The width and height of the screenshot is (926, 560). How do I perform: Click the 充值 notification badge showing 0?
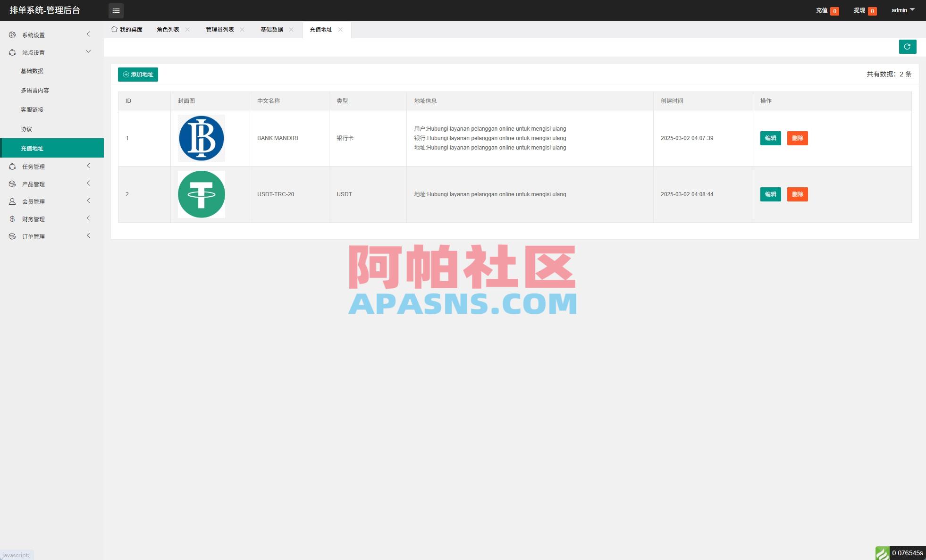[834, 10]
